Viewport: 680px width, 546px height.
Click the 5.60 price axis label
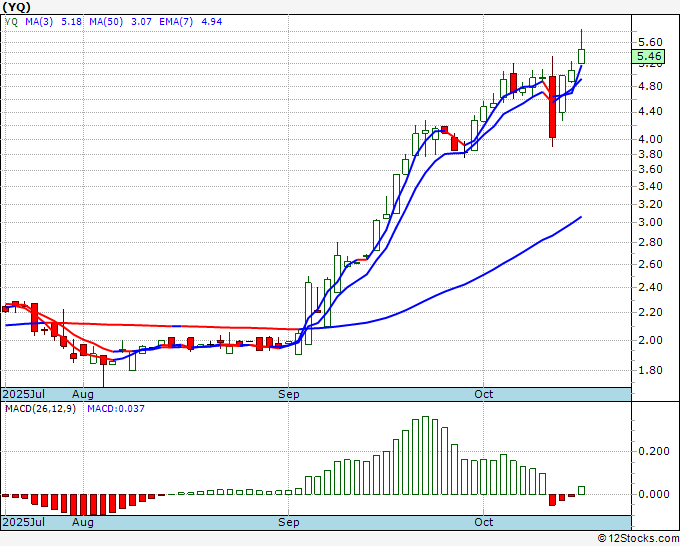coord(649,42)
